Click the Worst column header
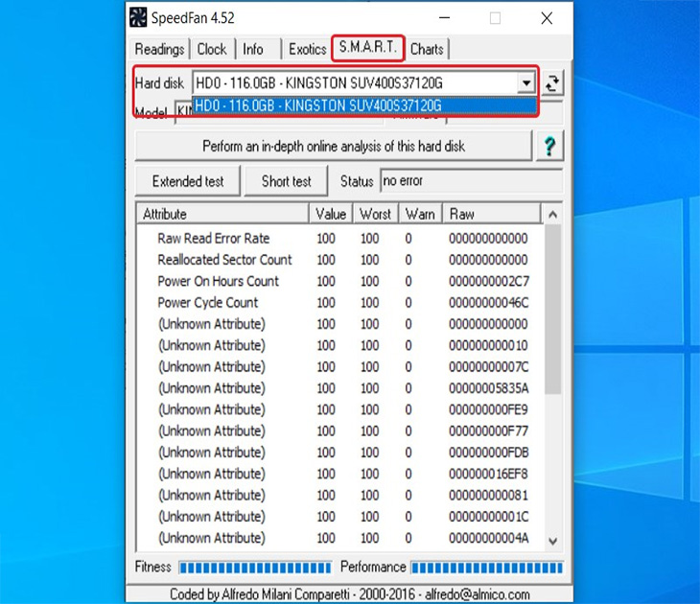Screen dimensions: 700x604 coord(376,214)
